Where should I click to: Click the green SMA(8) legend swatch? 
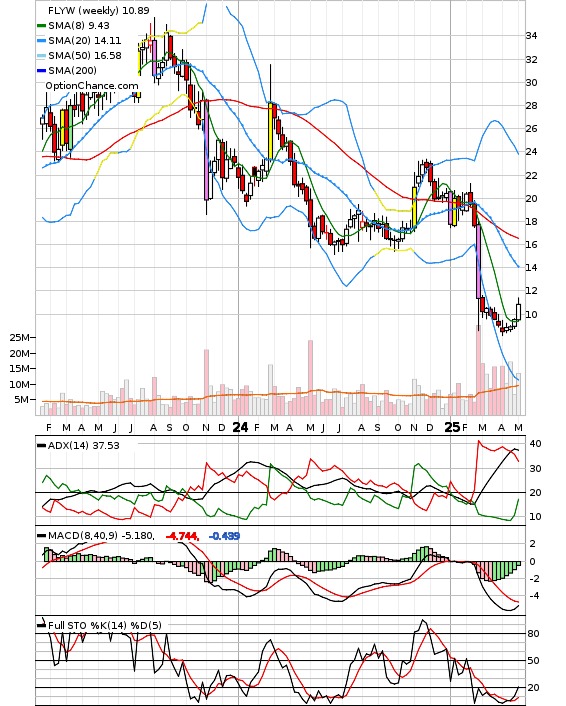[x=41, y=26]
